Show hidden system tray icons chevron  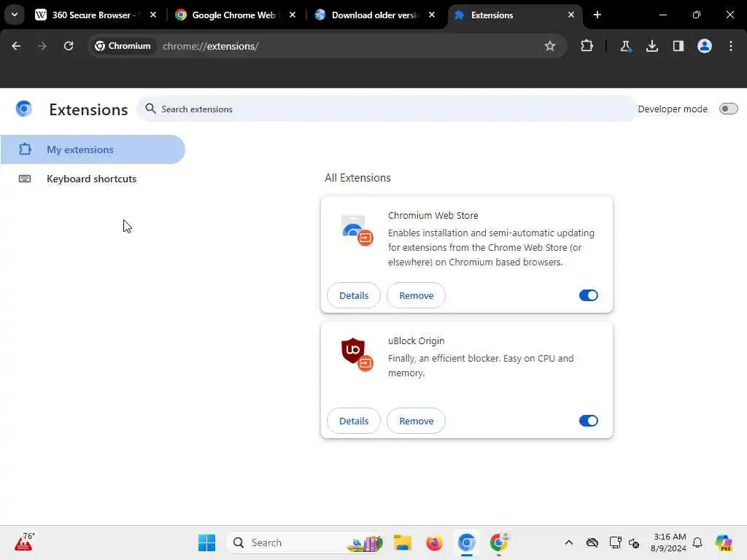(x=569, y=542)
